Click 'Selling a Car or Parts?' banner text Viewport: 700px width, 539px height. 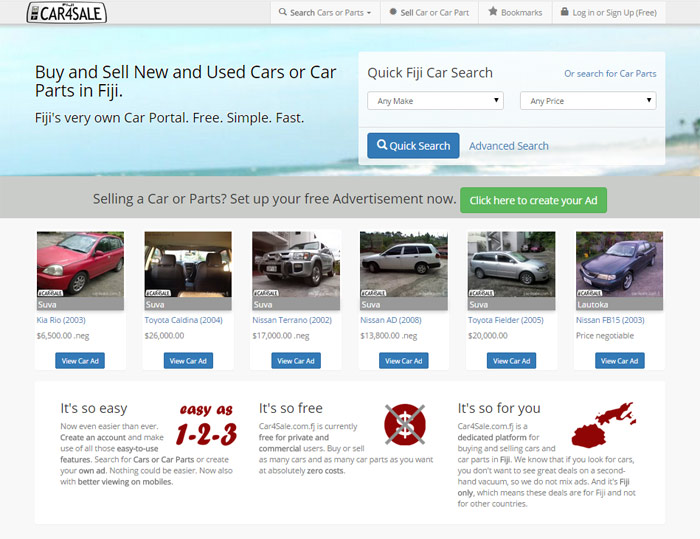275,199
